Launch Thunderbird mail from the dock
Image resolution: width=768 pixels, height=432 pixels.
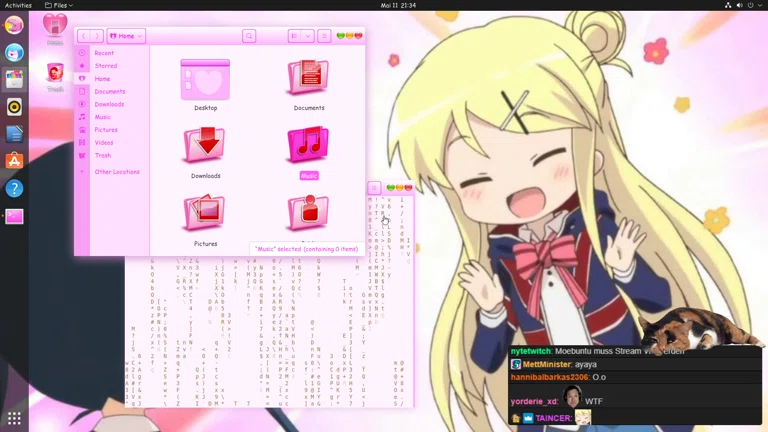[x=14, y=52]
